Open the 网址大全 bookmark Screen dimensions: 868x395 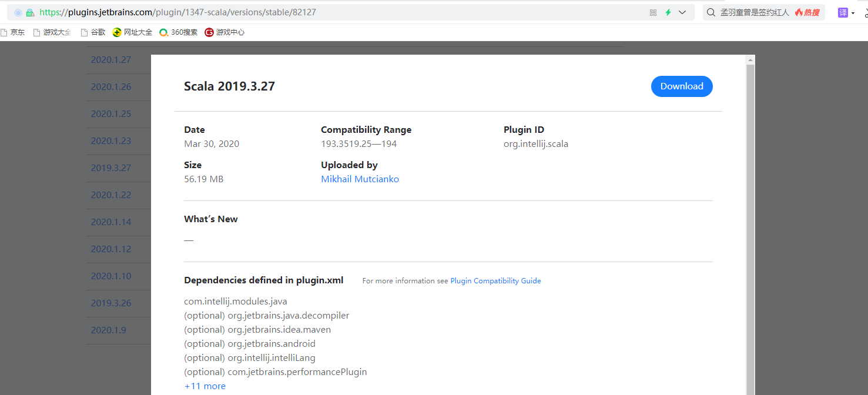[132, 32]
